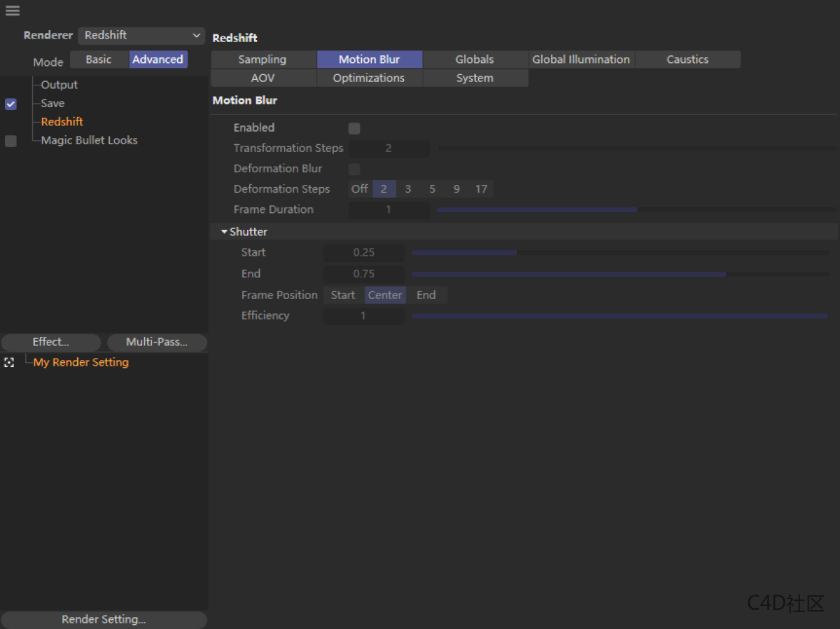
Task: Click the Effect... button
Action: pos(50,342)
